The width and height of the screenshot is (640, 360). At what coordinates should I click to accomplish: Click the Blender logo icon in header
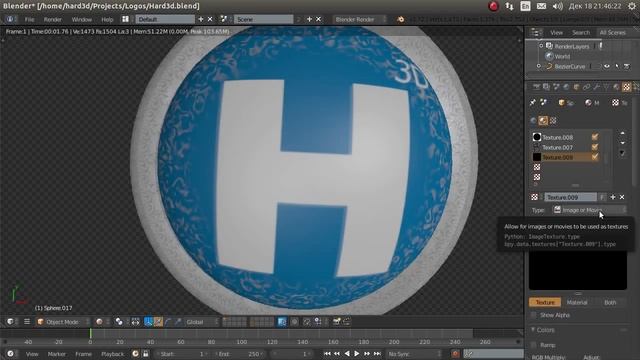click(x=400, y=19)
